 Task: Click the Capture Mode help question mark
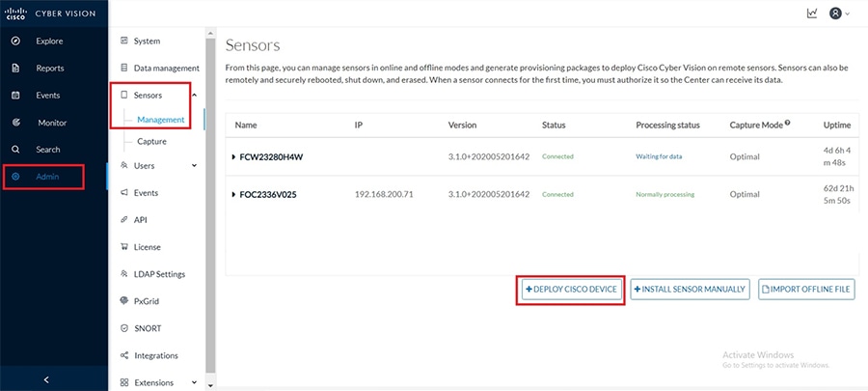pos(787,124)
